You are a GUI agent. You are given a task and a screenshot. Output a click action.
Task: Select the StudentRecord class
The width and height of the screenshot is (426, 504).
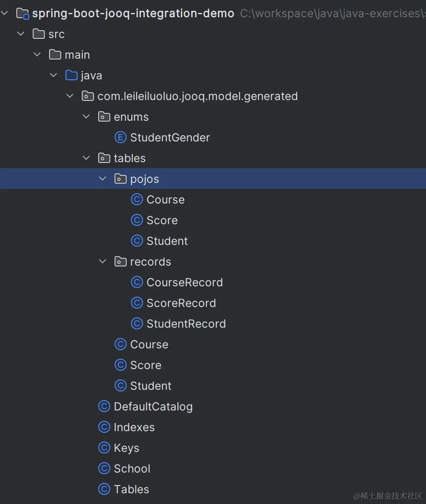tap(186, 324)
